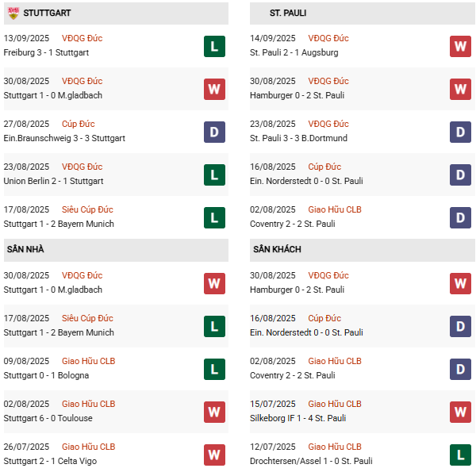Click the L badge for Union Berlin 2-1 Stuttgart
476x472 pixels.
coord(214,175)
